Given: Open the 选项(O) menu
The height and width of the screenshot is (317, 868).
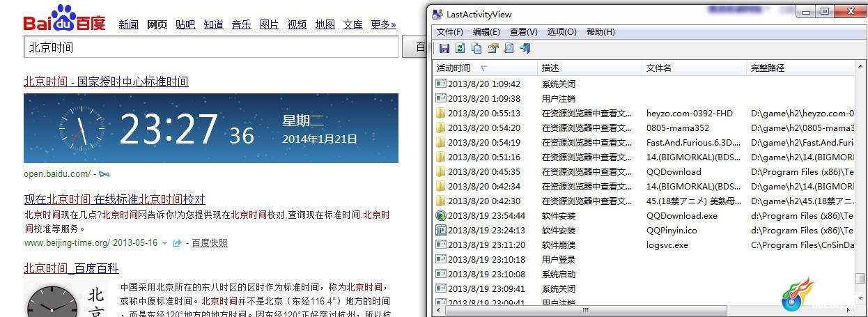Looking at the screenshot, I should (x=561, y=32).
